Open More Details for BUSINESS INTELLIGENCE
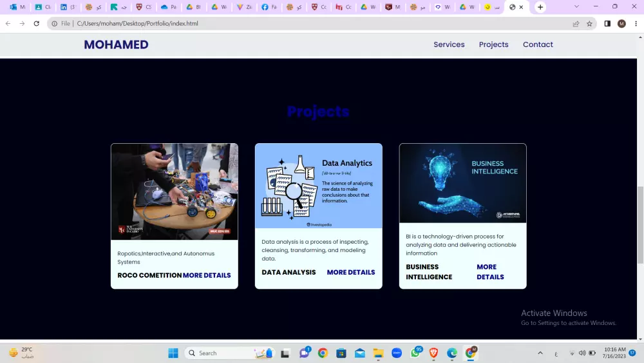 point(490,271)
